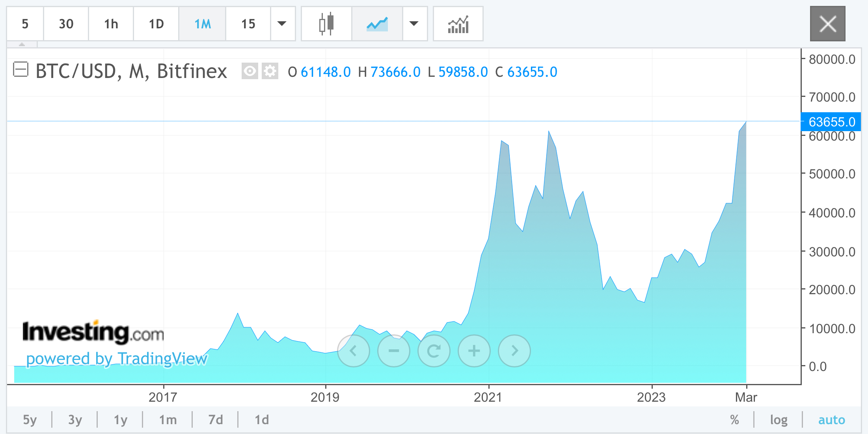Toggle percent scale mode

[734, 420]
